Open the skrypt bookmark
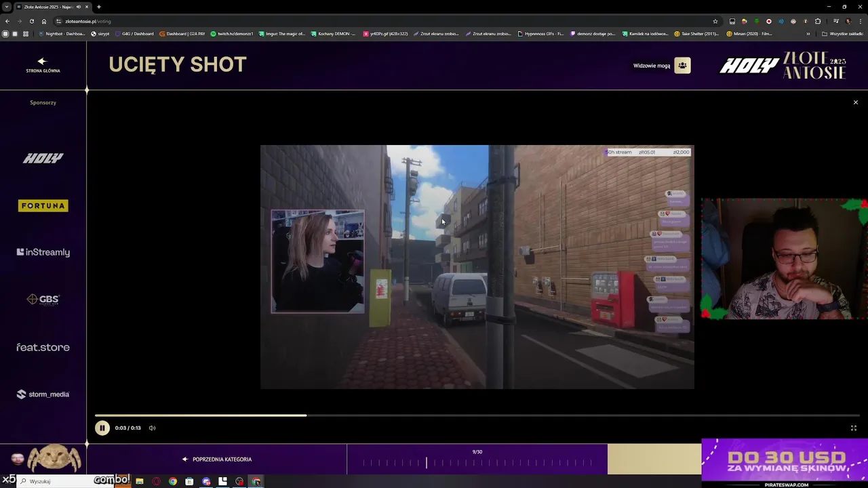The height and width of the screenshot is (488, 868). [100, 34]
